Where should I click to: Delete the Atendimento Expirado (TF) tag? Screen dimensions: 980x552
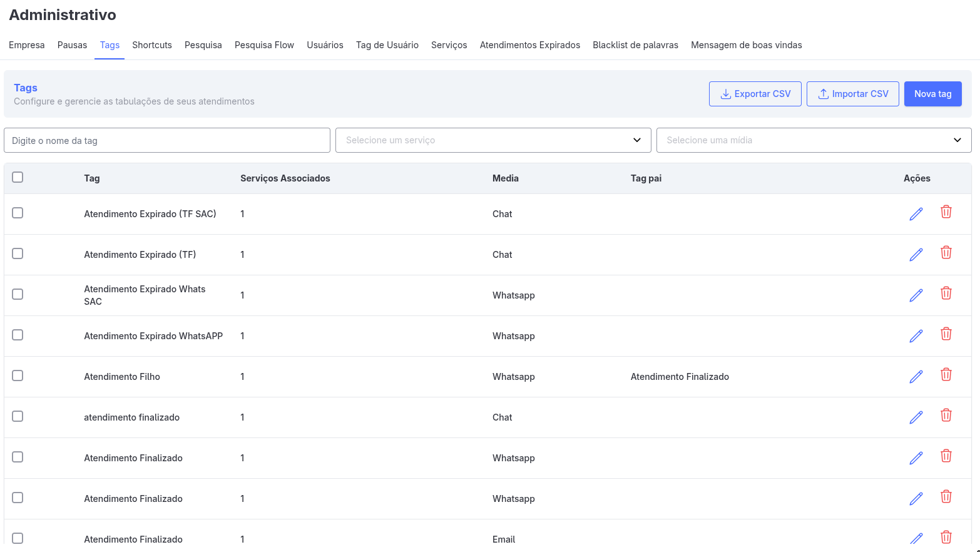pos(946,253)
